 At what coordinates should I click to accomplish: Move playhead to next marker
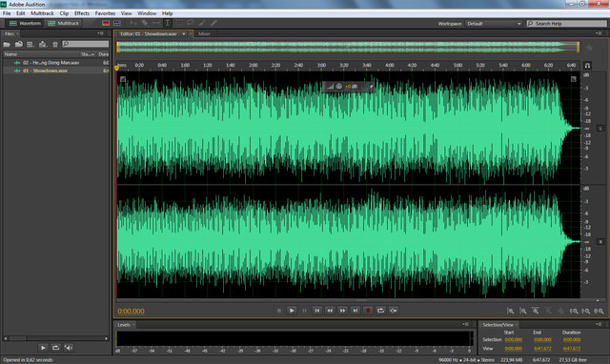click(356, 311)
